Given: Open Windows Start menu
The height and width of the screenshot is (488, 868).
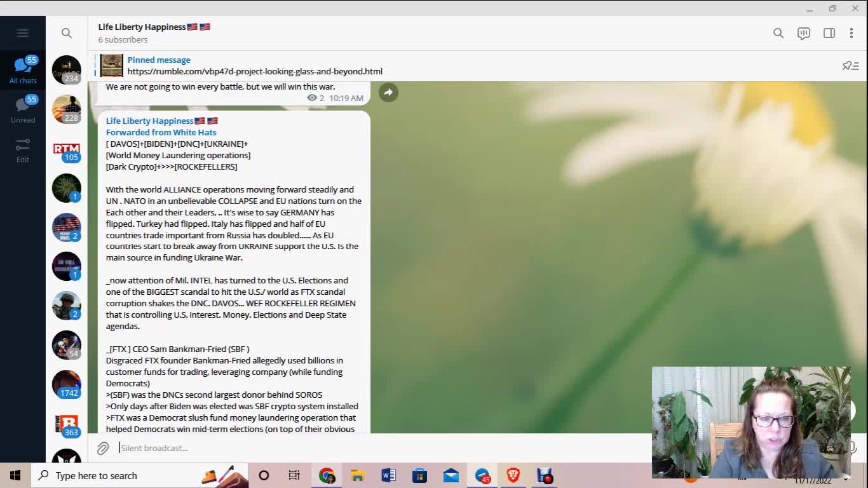Looking at the screenshot, I should click(15, 475).
